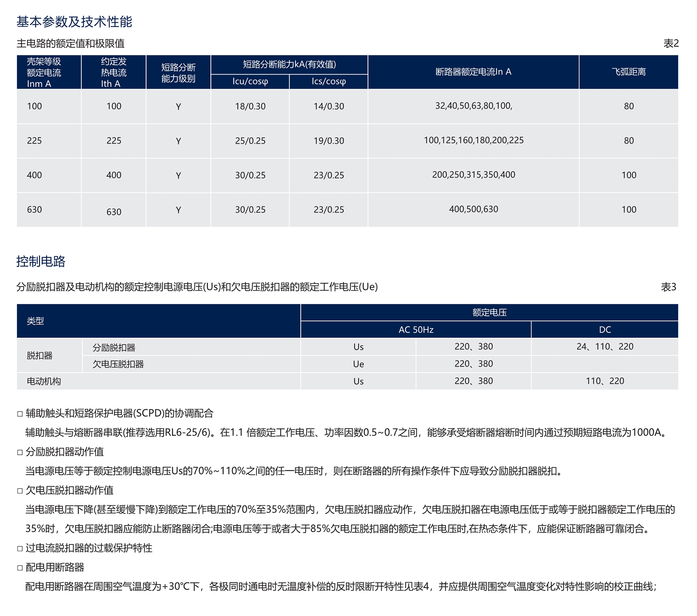697x616 pixels.
Task: Click the Ics/cosφ sub-header
Action: (328, 81)
